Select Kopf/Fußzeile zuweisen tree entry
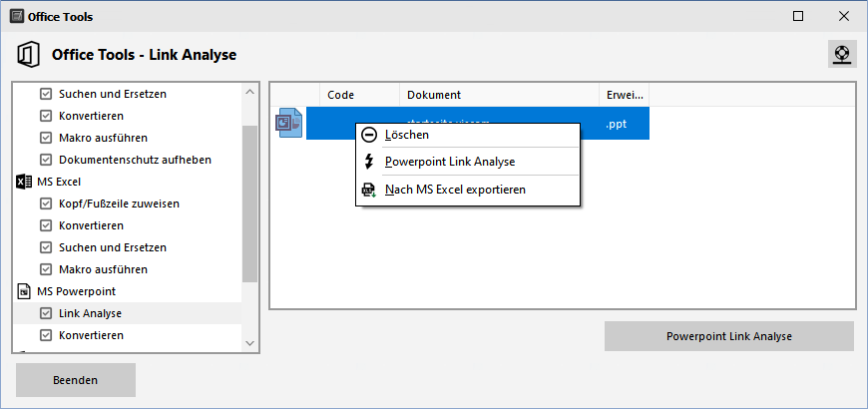 click(119, 204)
